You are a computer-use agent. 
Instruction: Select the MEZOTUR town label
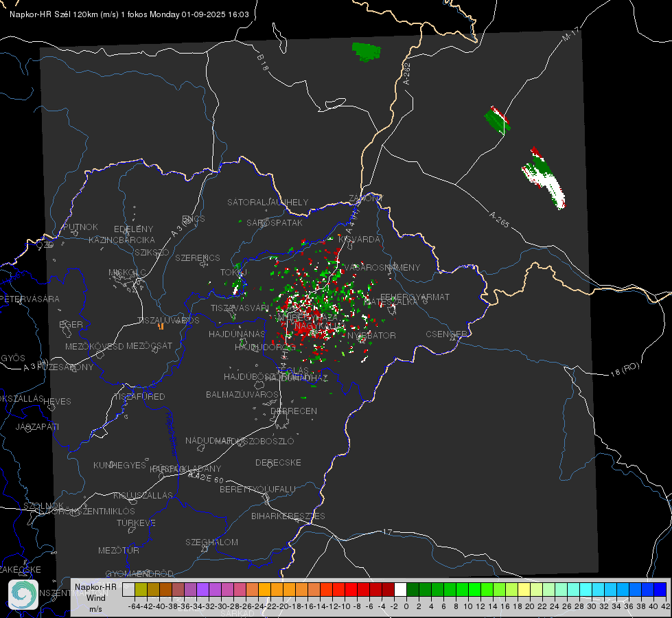[119, 550]
